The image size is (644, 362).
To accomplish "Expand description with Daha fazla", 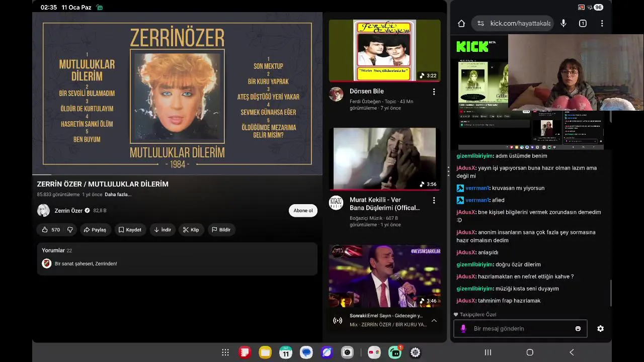I will [118, 195].
